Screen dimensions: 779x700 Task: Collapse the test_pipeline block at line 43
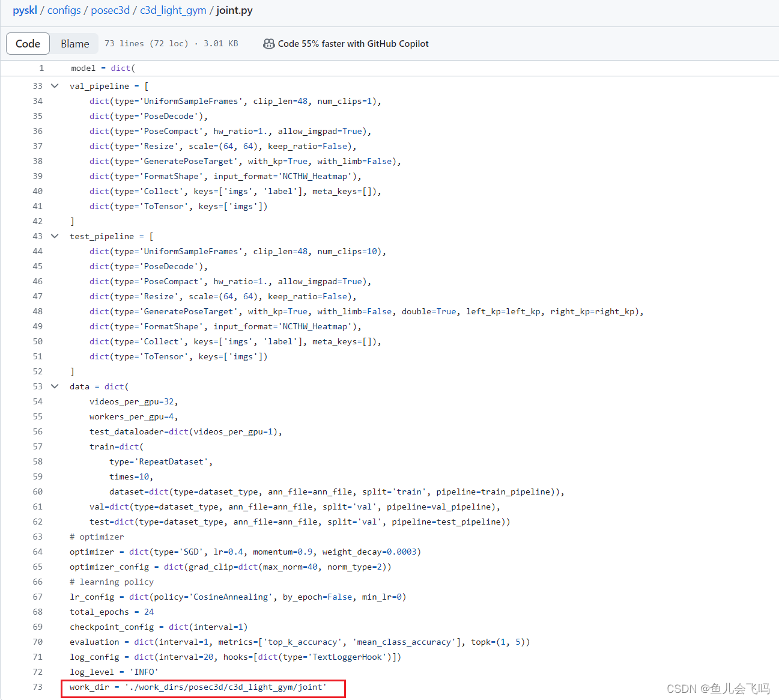pos(55,236)
